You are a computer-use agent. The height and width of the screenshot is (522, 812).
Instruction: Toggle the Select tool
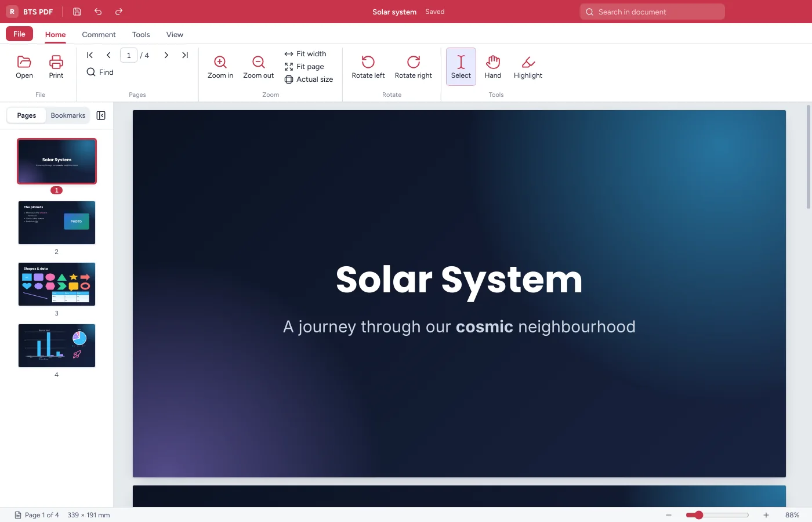click(461, 67)
